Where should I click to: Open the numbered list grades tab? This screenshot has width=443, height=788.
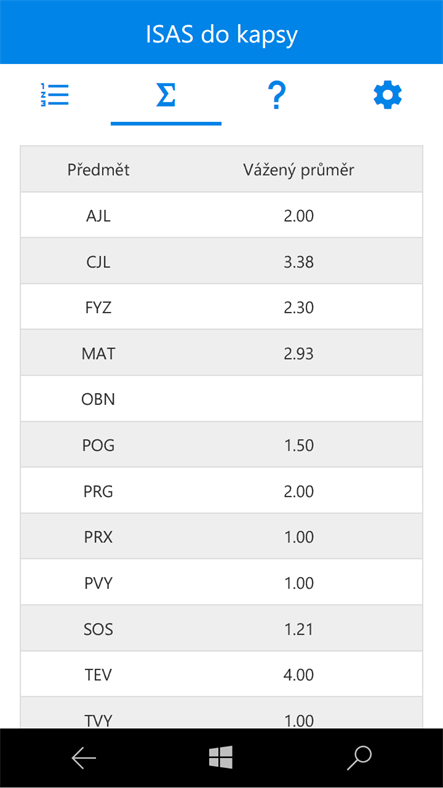click(x=55, y=94)
